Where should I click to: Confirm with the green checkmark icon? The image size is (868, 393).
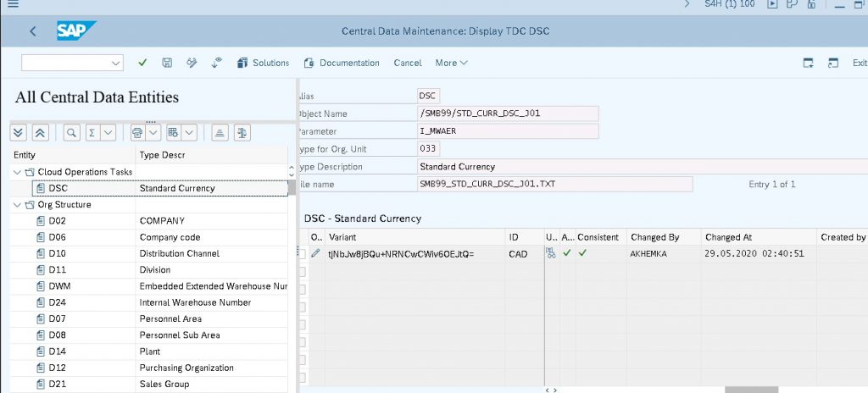point(142,63)
